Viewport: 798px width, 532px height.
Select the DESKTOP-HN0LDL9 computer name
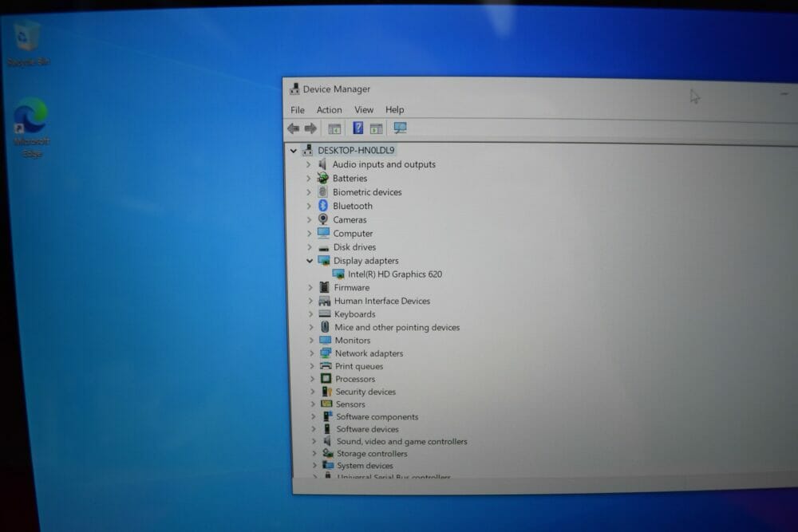pyautogui.click(x=356, y=150)
